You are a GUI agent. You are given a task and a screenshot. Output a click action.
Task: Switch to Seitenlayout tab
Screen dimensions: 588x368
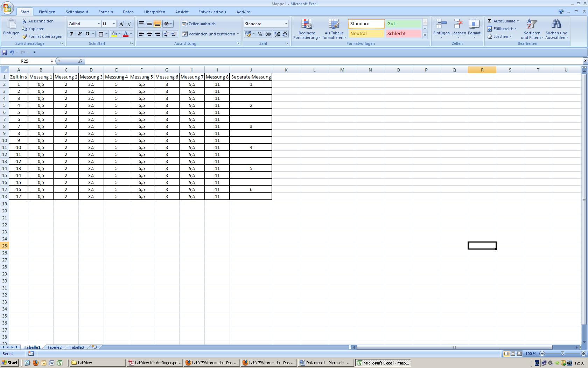(77, 12)
